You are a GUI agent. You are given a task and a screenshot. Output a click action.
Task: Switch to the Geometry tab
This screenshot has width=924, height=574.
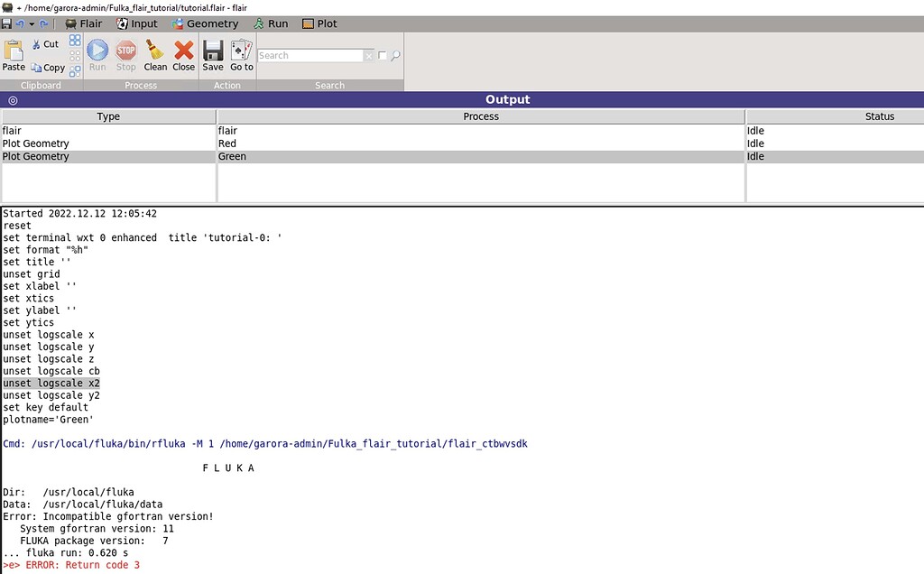pyautogui.click(x=205, y=23)
